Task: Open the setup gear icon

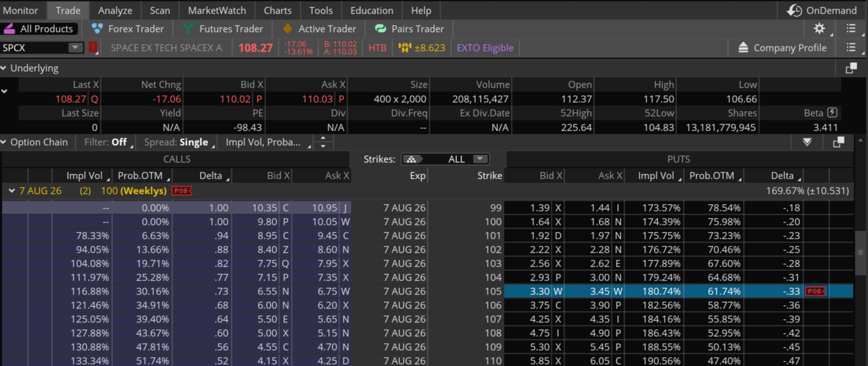Action: 819,29
